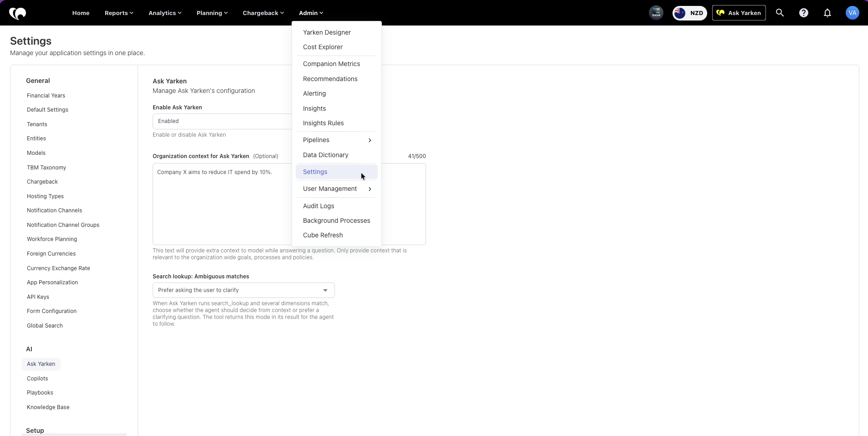Image resolution: width=868 pixels, height=436 pixels.
Task: Open Knowledge Base settings
Action: [48, 407]
